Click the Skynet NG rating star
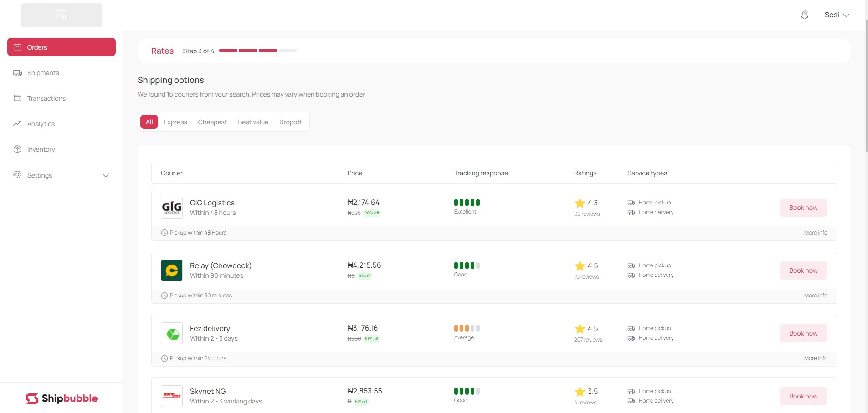Screen dimensions: 868x413 (580, 391)
